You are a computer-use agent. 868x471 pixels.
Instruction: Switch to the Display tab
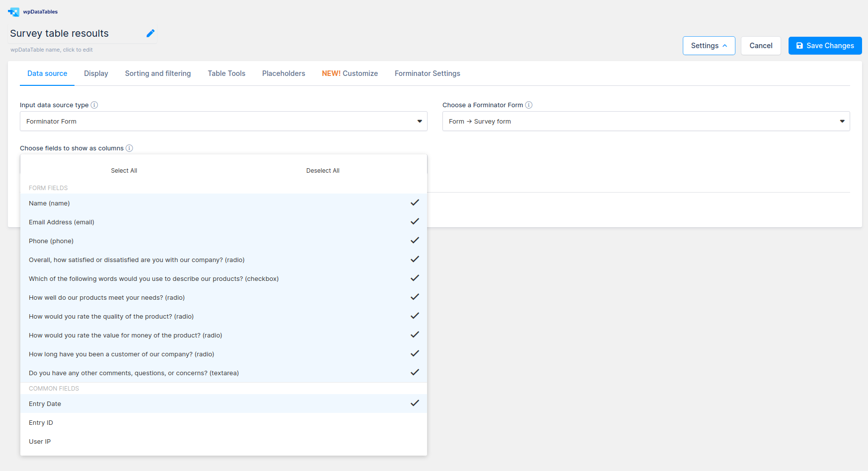click(x=96, y=73)
